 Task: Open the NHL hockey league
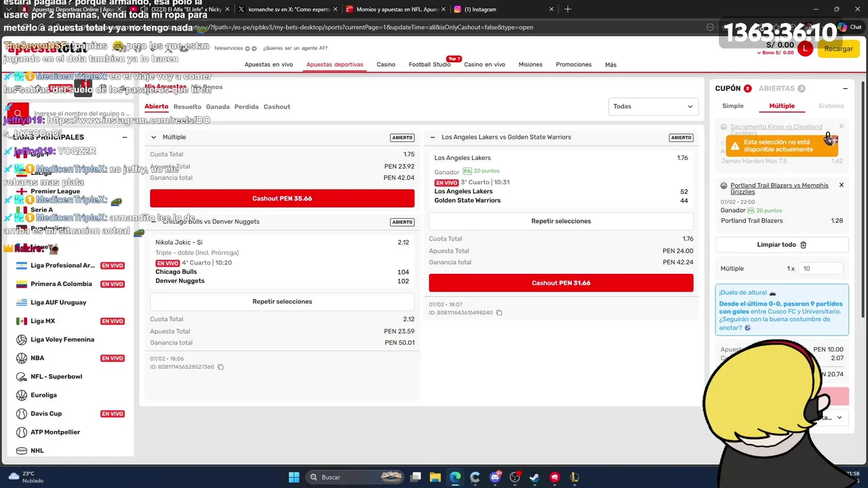click(37, 451)
